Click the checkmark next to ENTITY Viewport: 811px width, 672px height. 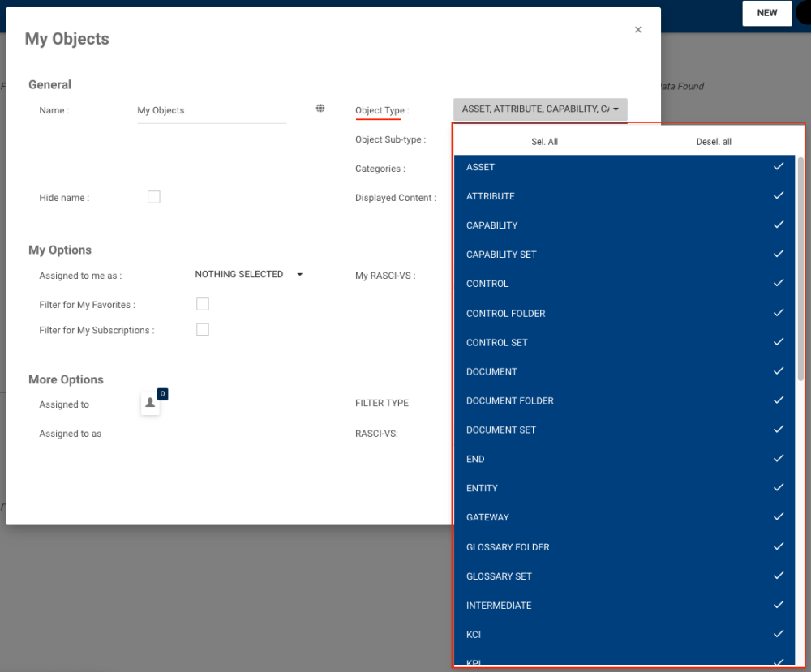(x=779, y=487)
